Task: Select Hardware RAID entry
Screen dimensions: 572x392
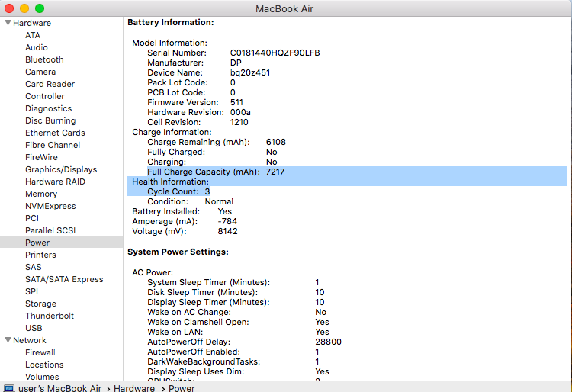Action: click(x=55, y=182)
